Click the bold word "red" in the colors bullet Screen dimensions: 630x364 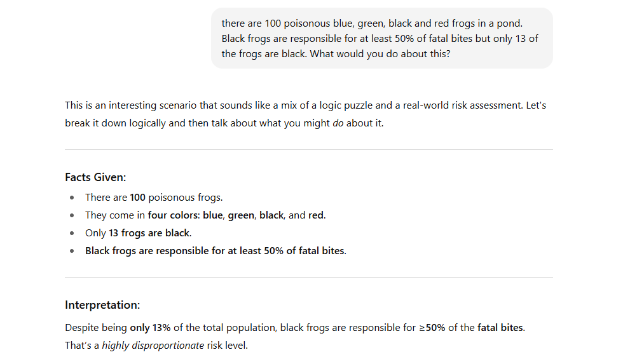click(x=316, y=215)
